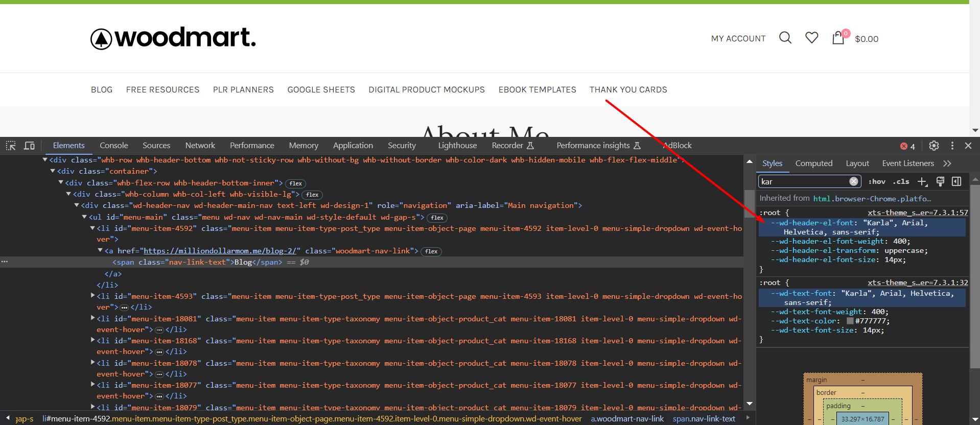Open DevTools settings gear icon
The image size is (980, 425).
934,146
